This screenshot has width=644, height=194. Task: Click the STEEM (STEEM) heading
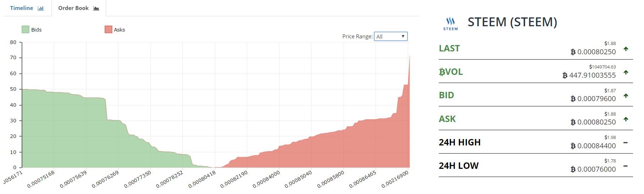tap(512, 22)
